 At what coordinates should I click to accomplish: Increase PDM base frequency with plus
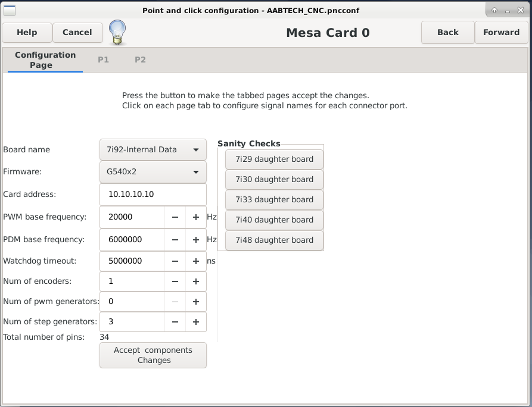[196, 240]
